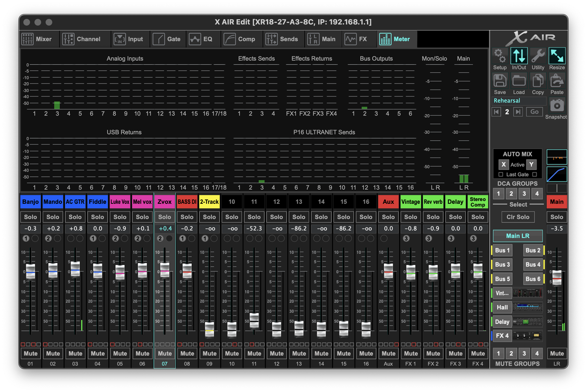The image size is (587, 392).
Task: Open the Delay effect thumbnail
Action: pyautogui.click(x=528, y=321)
